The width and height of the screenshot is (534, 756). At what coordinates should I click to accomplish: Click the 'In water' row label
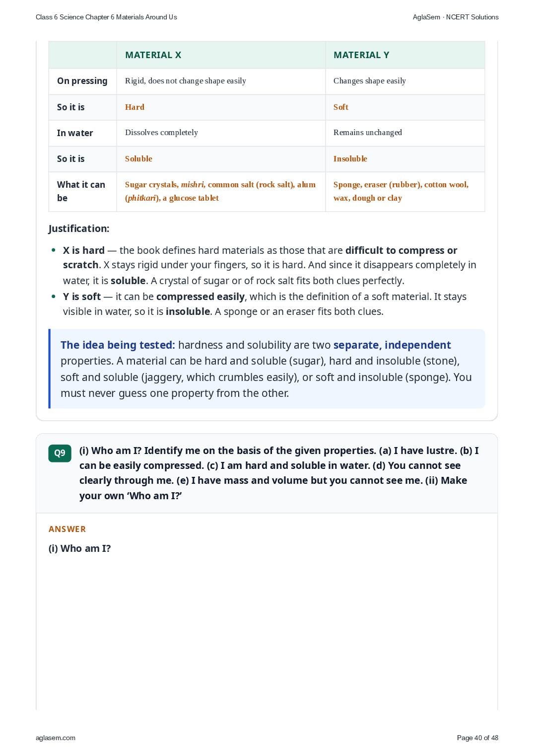[75, 133]
